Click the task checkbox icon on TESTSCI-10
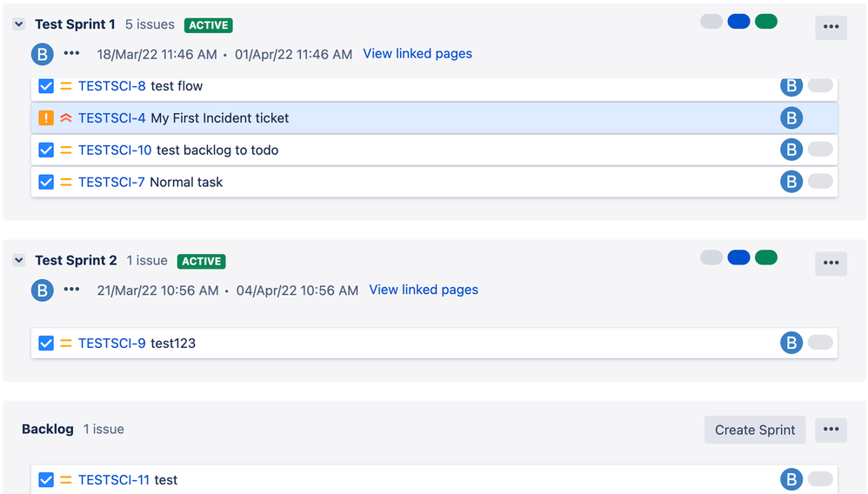This screenshot has height=494, width=868. [46, 150]
